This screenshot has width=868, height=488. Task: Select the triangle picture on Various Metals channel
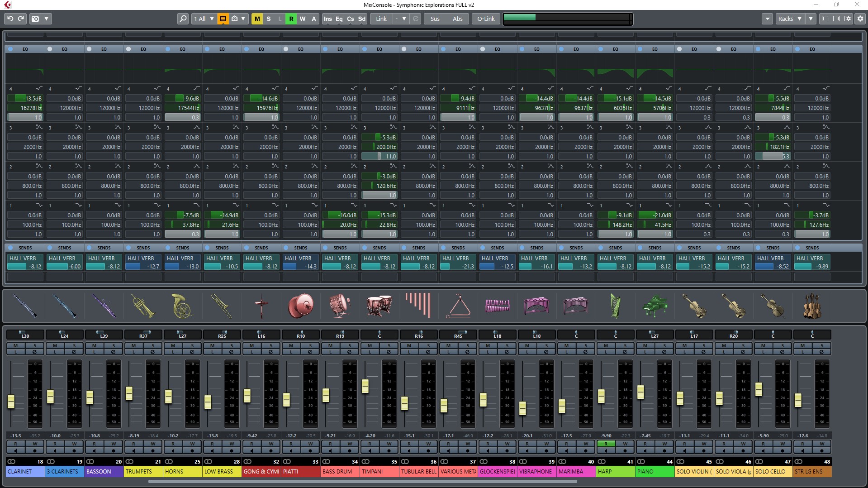(458, 306)
